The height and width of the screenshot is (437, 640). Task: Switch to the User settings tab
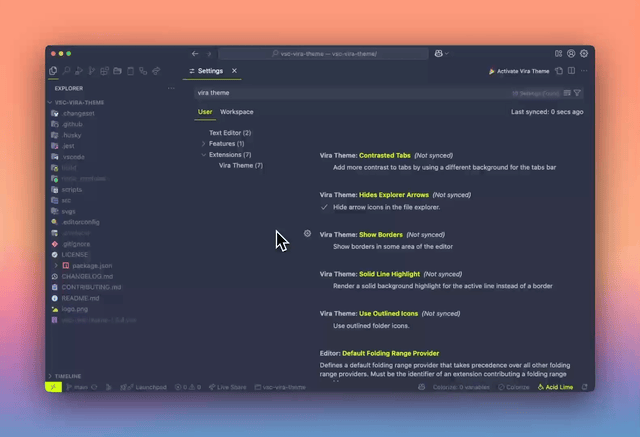tap(205, 112)
